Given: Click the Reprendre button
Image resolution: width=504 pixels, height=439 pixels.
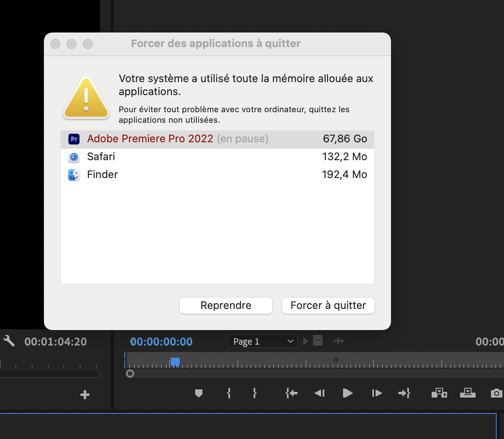Looking at the screenshot, I should tap(226, 306).
